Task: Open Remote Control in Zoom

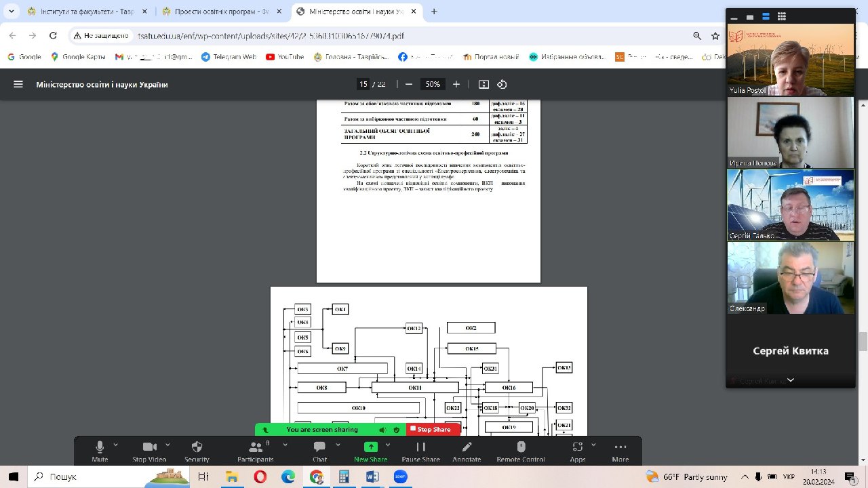Action: [521, 451]
